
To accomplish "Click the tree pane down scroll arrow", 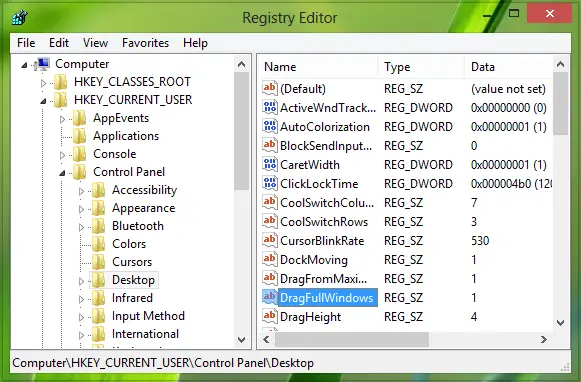I will click(x=242, y=339).
